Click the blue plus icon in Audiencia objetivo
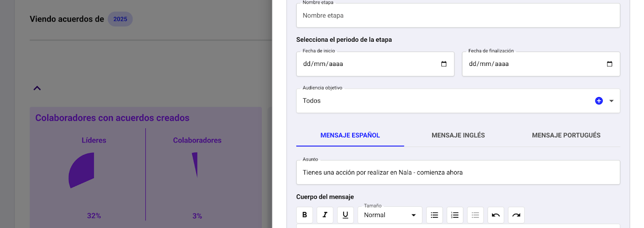Image resolution: width=644 pixels, height=228 pixels. click(x=599, y=101)
